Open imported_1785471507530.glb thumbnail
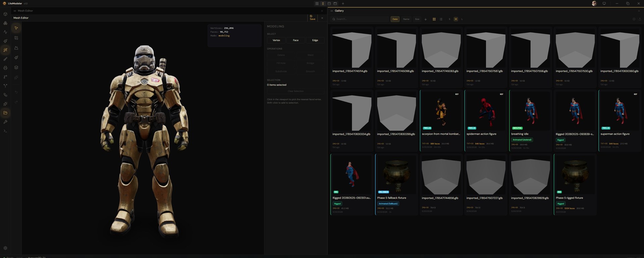644x258 pixels. tap(575, 48)
